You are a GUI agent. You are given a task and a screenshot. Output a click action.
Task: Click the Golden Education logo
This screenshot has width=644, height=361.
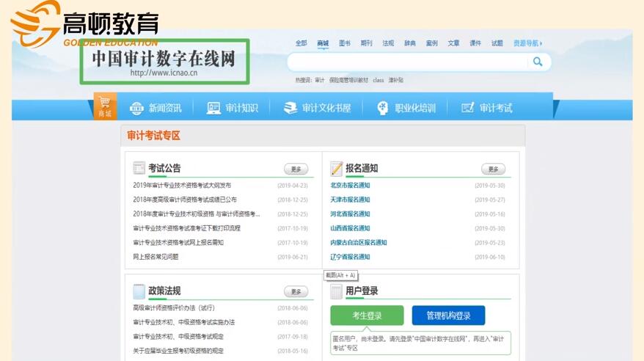pyautogui.click(x=84, y=23)
